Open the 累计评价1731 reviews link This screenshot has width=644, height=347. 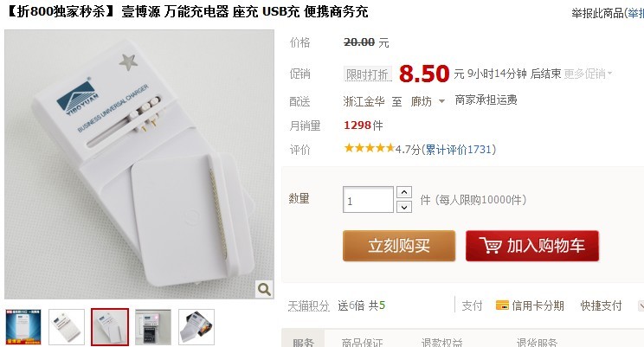point(459,150)
